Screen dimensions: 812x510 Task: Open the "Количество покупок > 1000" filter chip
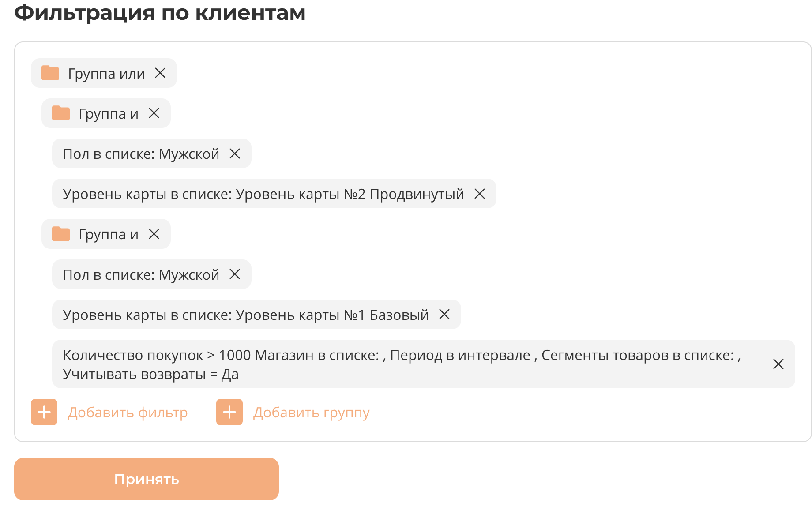tap(397, 364)
